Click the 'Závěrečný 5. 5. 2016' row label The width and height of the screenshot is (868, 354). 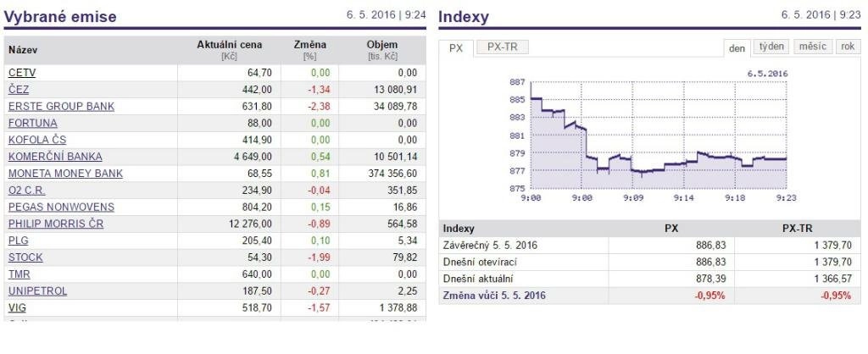coord(490,245)
